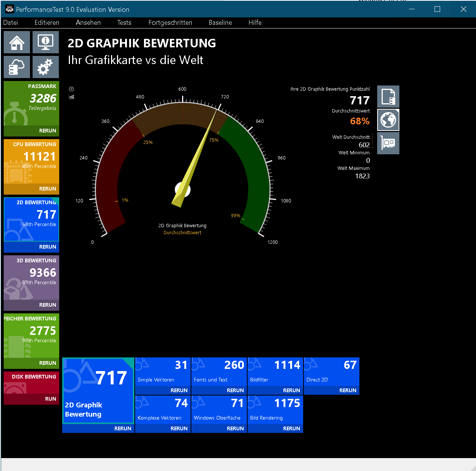Open the Datei menu

(11, 23)
